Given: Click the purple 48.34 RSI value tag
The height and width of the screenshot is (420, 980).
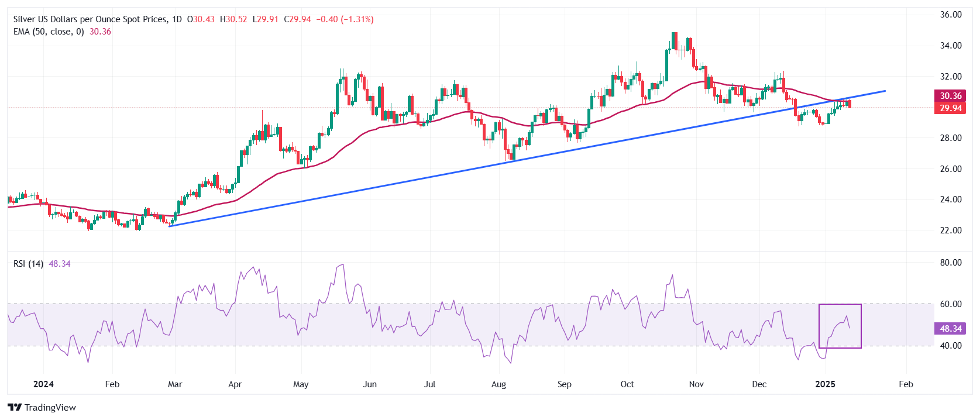Looking at the screenshot, I should pos(950,329).
